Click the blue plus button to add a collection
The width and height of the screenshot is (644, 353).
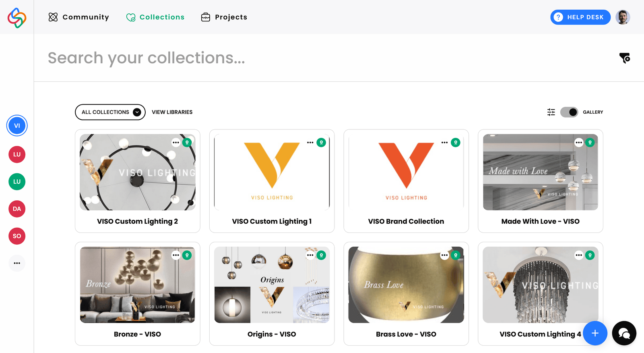[x=595, y=333]
